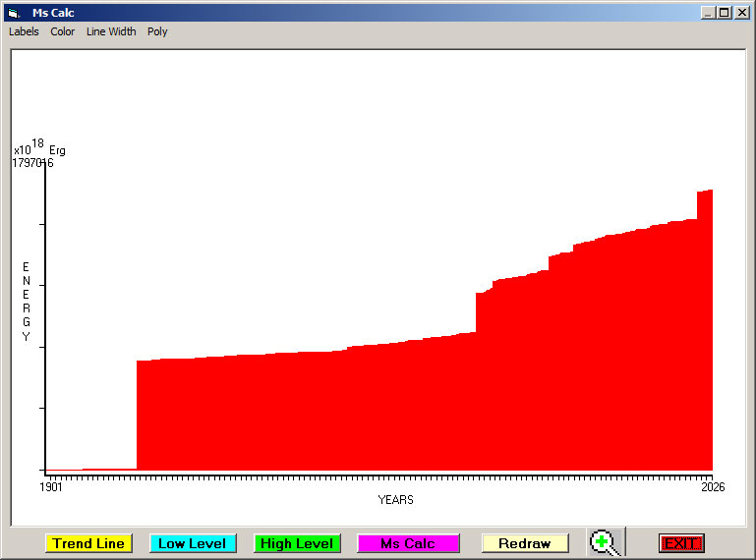This screenshot has height=560, width=756.
Task: Open the Color menu
Action: pos(63,31)
